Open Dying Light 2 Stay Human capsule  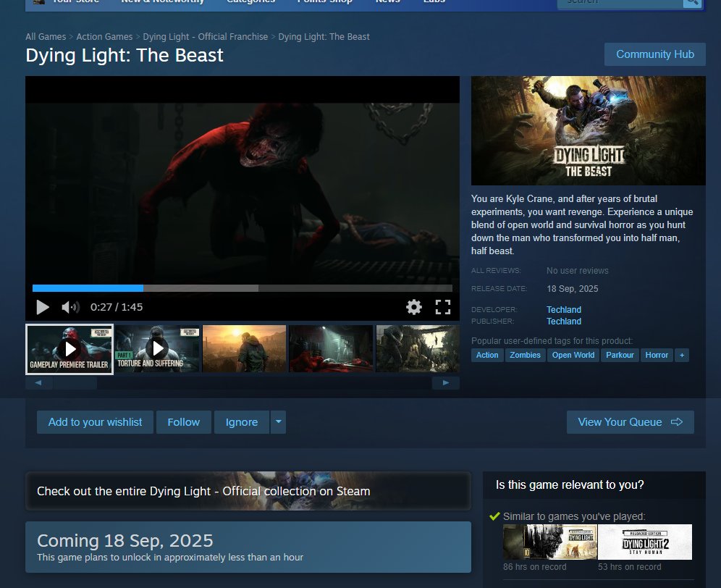tap(645, 542)
